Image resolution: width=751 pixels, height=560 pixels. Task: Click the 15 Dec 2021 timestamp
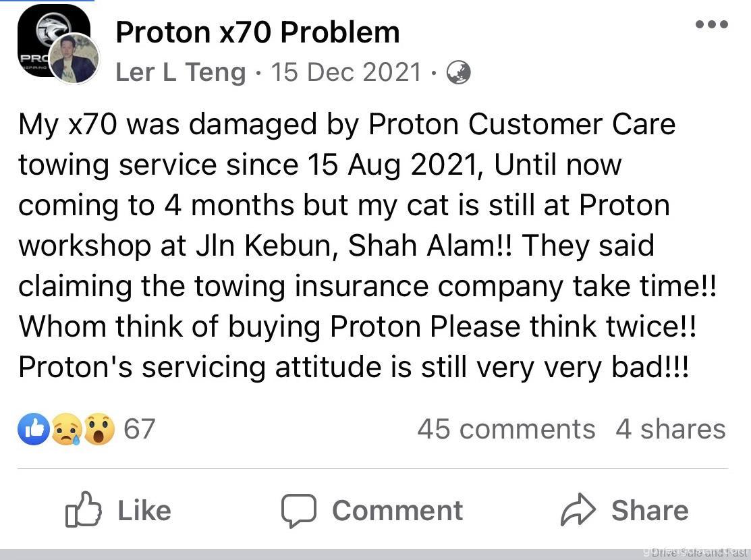[x=346, y=72]
